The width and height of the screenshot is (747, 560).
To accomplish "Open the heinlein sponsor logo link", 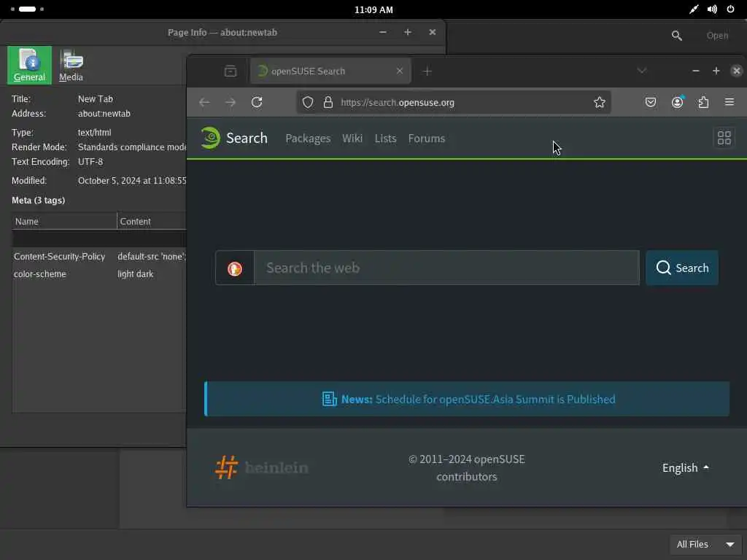I will coord(262,467).
